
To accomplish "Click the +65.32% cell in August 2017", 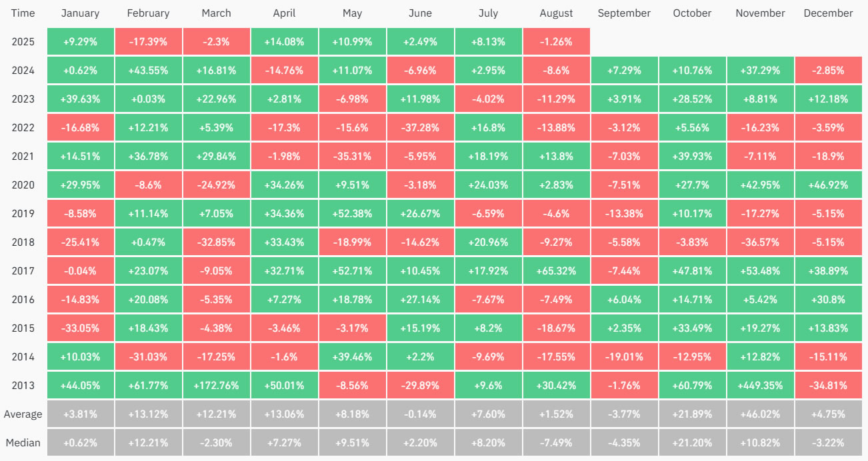I will coord(556,270).
